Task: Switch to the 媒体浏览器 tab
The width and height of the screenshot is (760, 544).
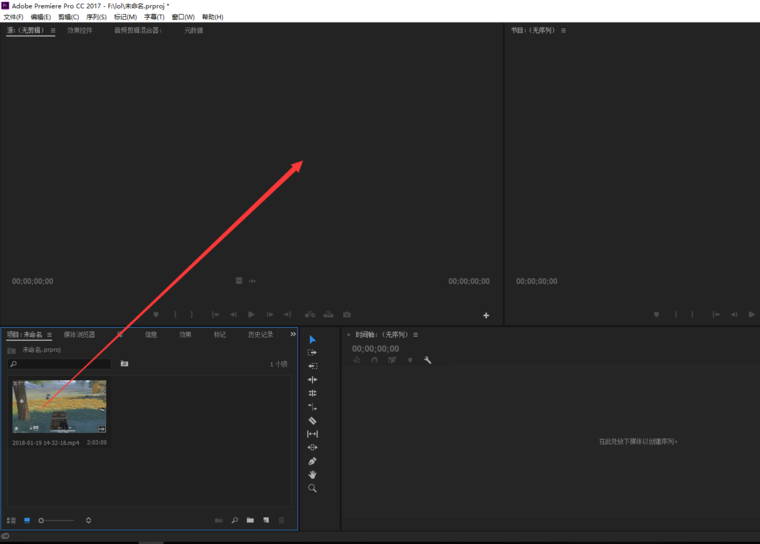Action: [x=80, y=335]
